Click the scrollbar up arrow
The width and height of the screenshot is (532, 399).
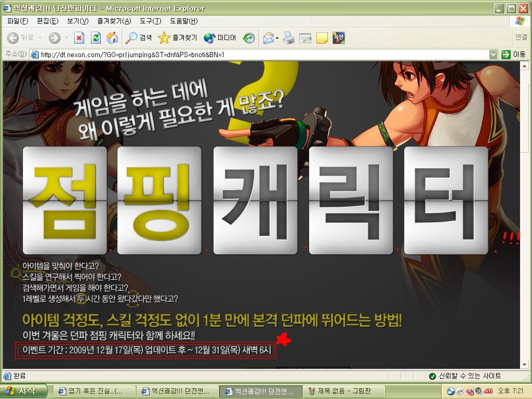[524, 65]
